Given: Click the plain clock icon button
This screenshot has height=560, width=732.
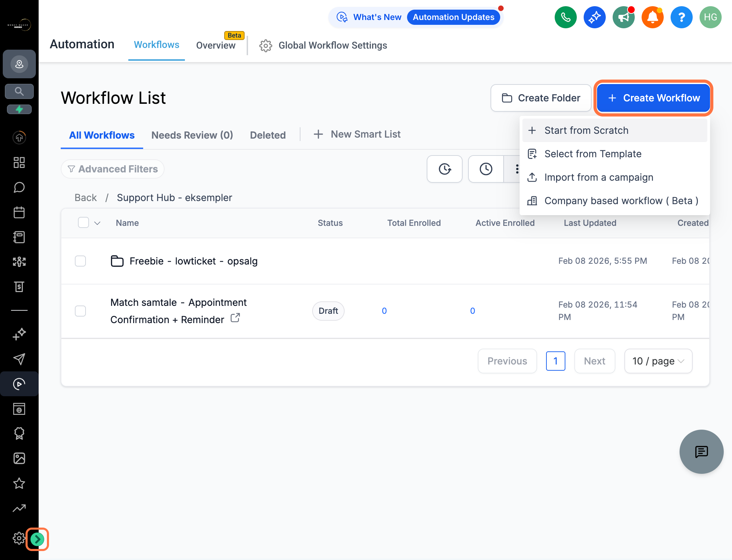Looking at the screenshot, I should point(486,169).
